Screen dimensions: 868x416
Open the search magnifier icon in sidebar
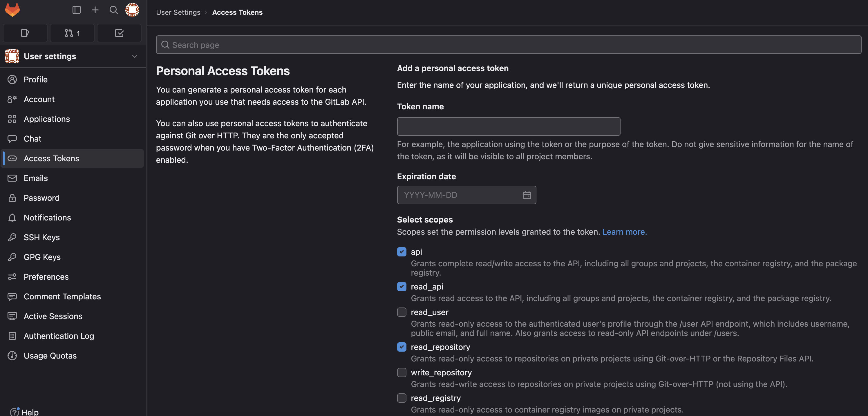coord(113,10)
